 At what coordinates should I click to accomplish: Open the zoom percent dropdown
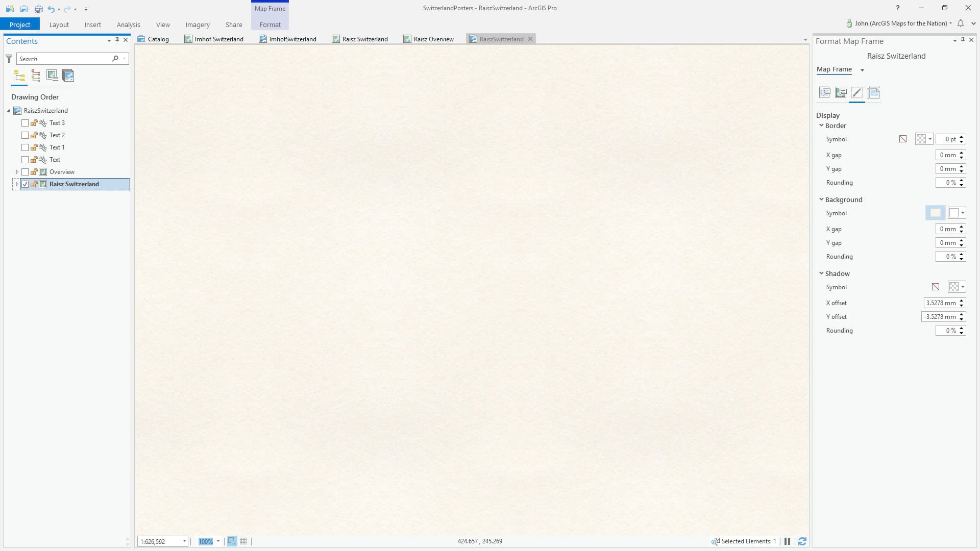[218, 541]
